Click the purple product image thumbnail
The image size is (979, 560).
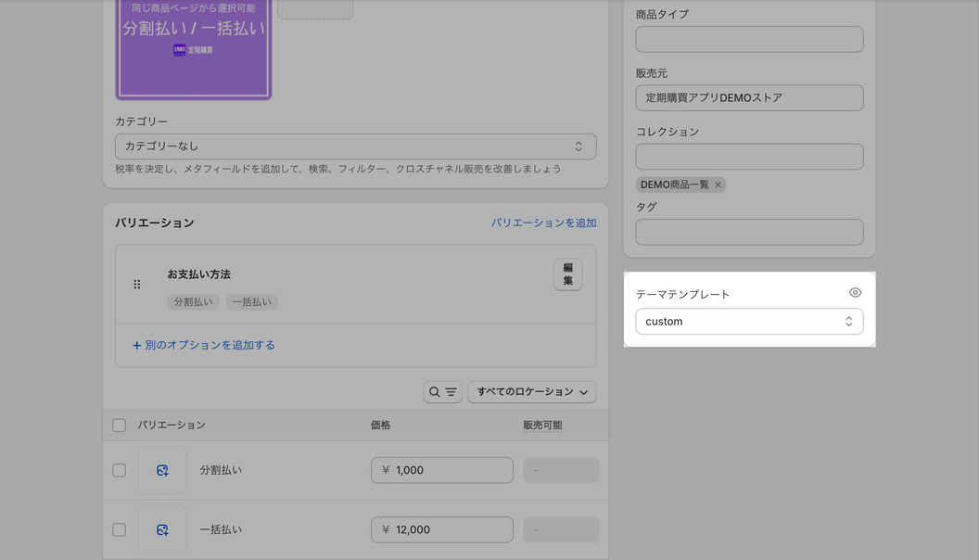pos(193,46)
